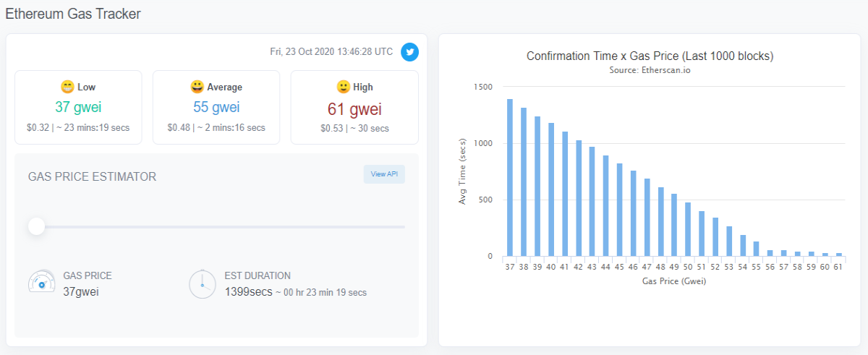Click the speedometer gas price icon
Viewport: 868px width, 355px height.
click(41, 283)
